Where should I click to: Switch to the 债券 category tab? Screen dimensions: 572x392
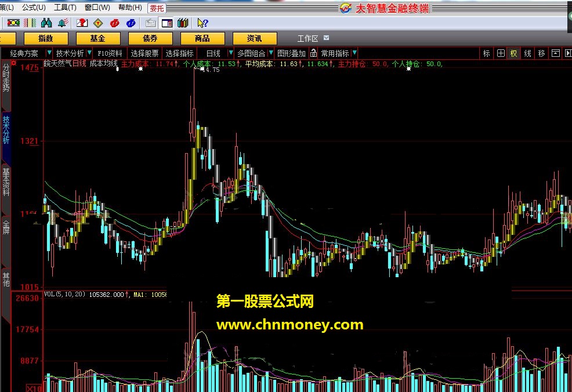click(150, 38)
